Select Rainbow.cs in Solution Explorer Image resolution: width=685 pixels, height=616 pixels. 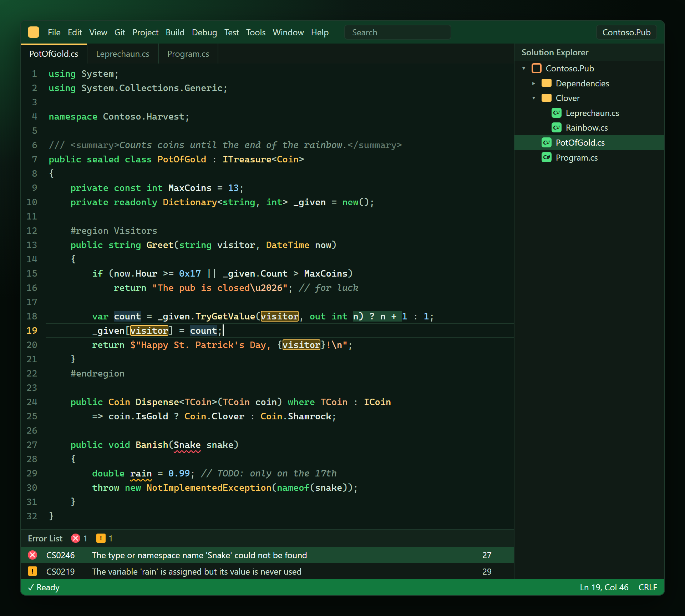pyautogui.click(x=589, y=127)
